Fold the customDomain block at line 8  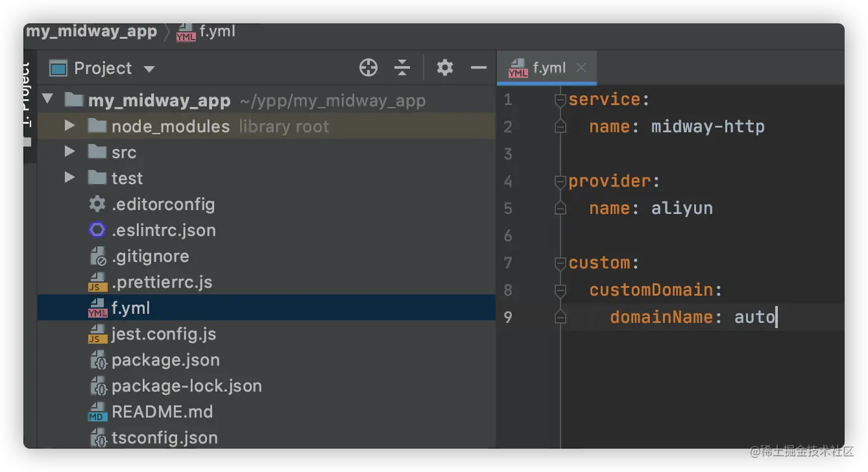point(560,290)
